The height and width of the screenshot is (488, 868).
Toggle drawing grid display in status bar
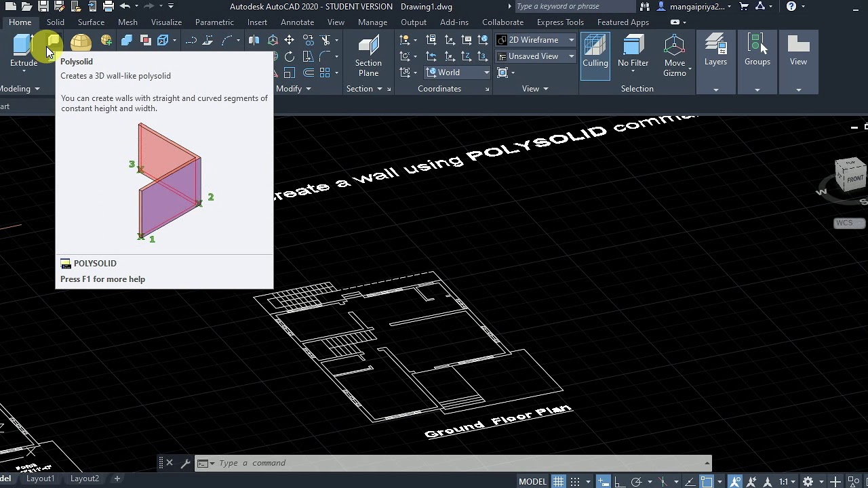tap(558, 481)
